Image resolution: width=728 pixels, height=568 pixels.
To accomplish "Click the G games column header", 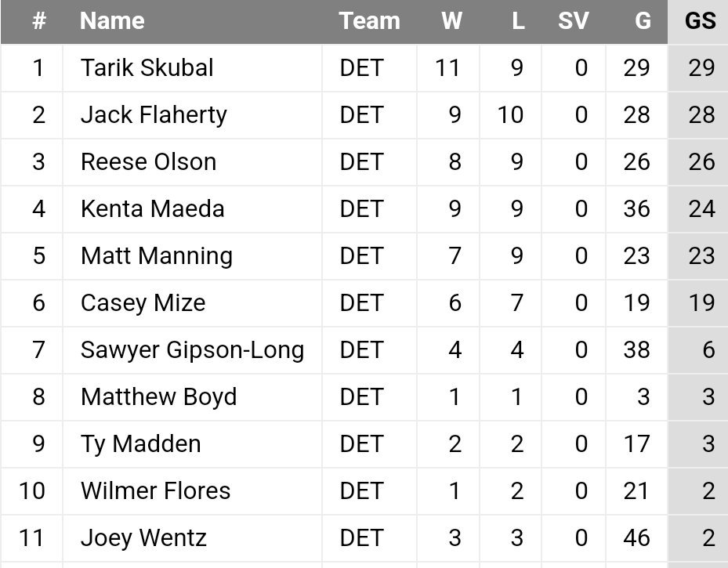I will point(643,21).
